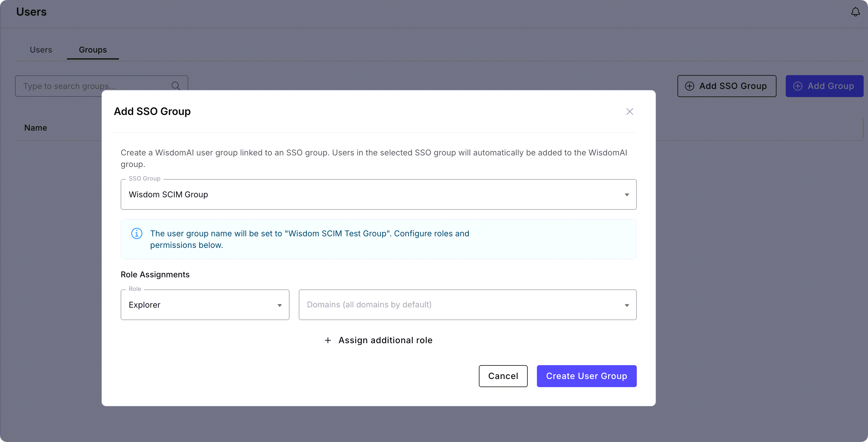Click the Add Group button
This screenshot has width=868, height=442.
pyautogui.click(x=824, y=86)
